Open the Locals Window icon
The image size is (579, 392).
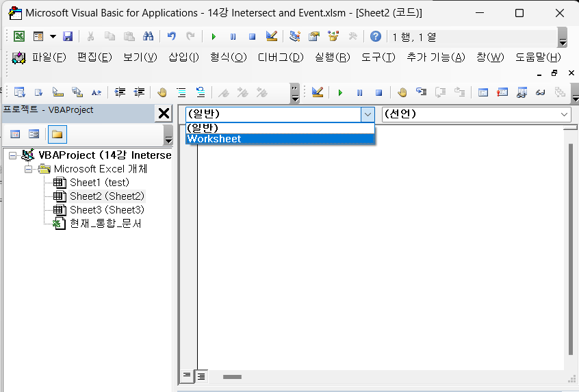(x=483, y=92)
